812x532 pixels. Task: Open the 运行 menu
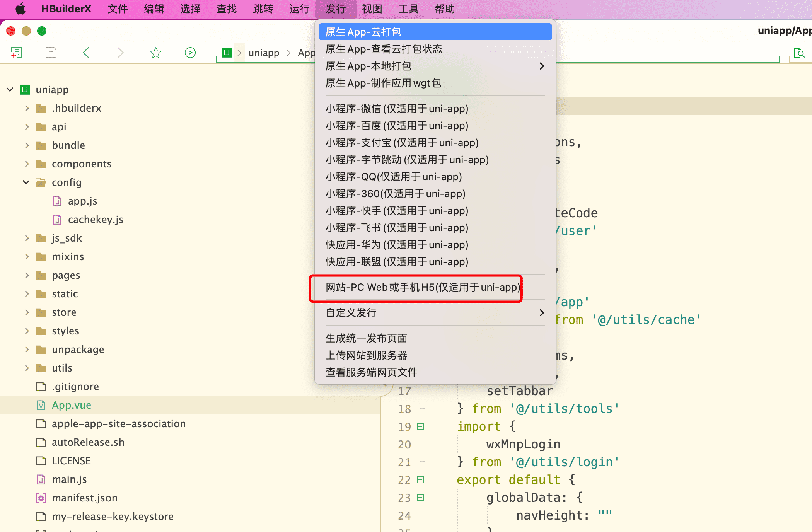(x=299, y=9)
